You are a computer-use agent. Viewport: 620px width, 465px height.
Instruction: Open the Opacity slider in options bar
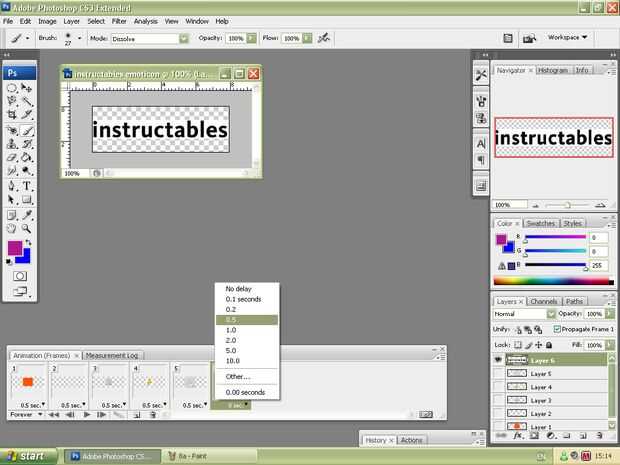pyautogui.click(x=251, y=38)
